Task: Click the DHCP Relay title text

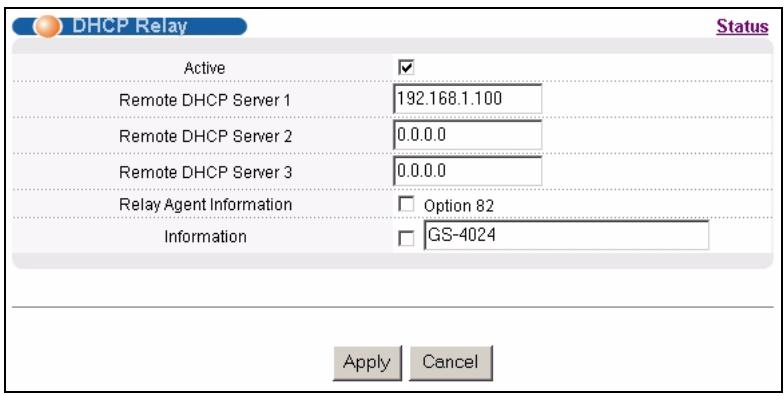Action: (x=130, y=26)
